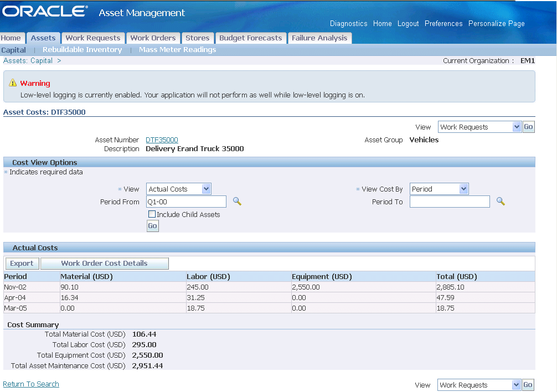Viewport: 557px width, 392px height.
Task: Click Go button beside top View dropdown
Action: [x=528, y=127]
